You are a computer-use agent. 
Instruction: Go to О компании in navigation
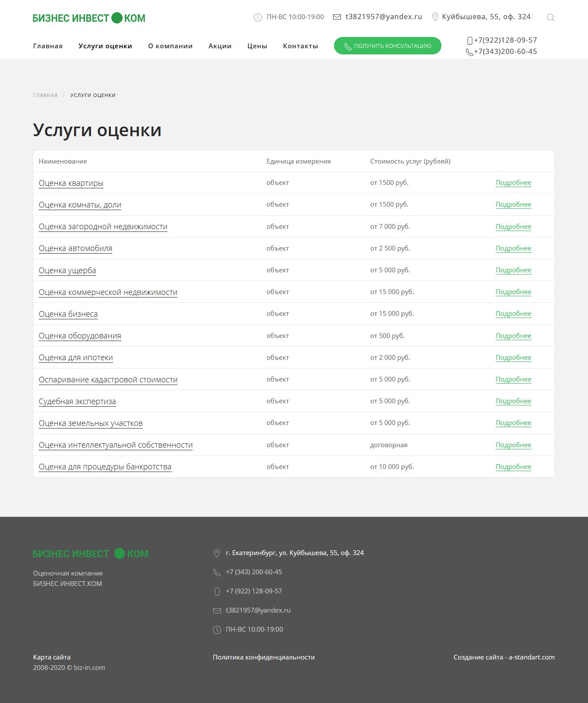(x=170, y=46)
